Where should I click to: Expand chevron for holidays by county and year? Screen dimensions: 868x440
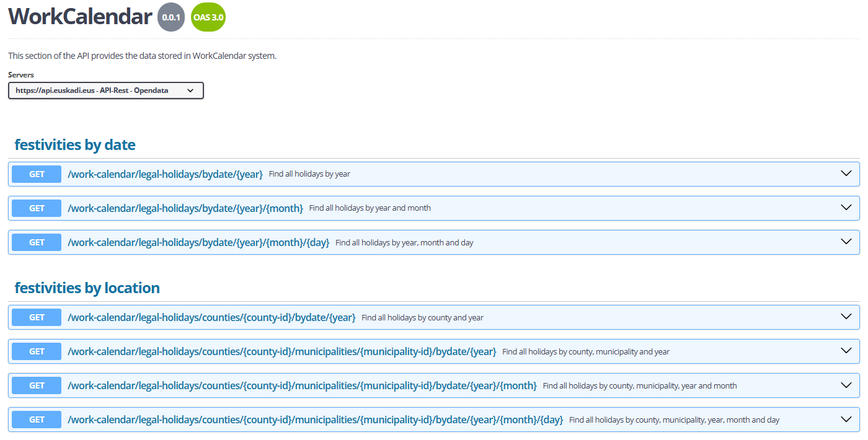pyautogui.click(x=846, y=317)
